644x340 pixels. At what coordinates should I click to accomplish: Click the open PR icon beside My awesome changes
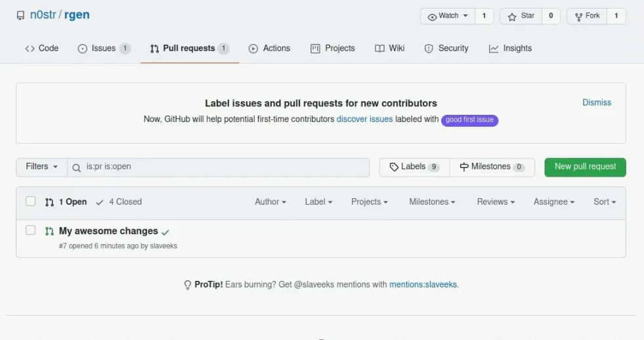pyautogui.click(x=49, y=232)
